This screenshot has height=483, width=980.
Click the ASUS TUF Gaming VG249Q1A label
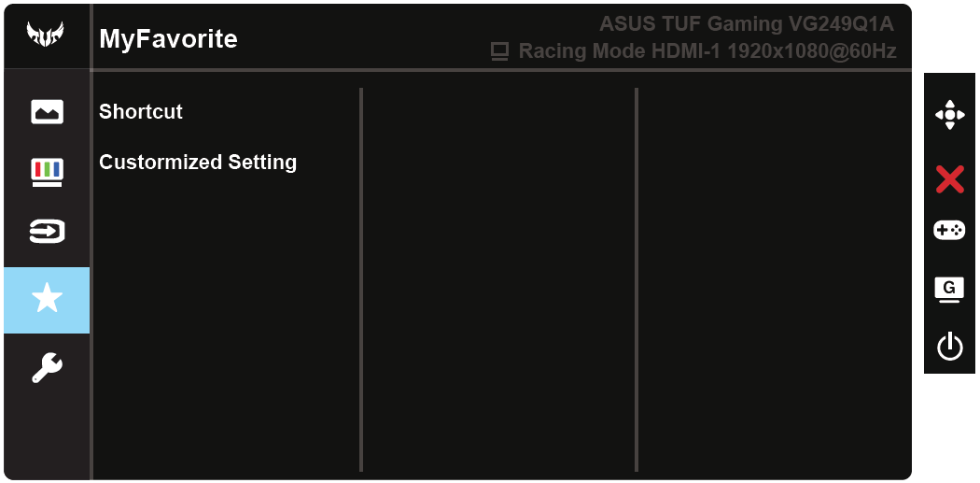(x=747, y=24)
